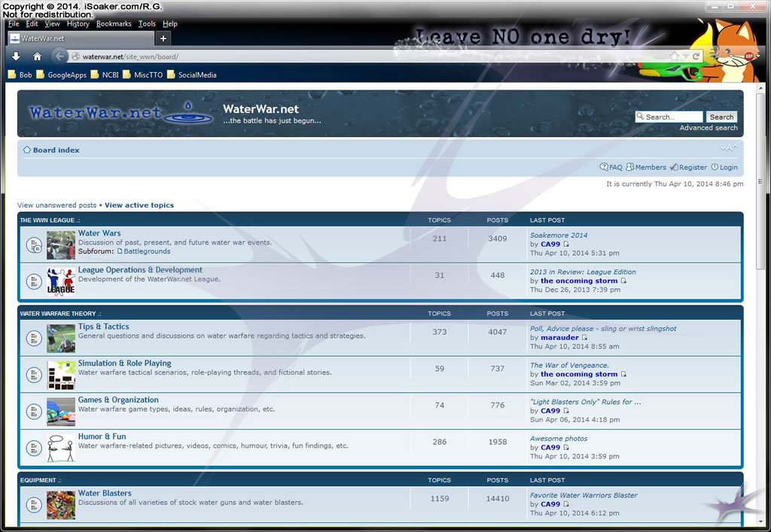The height and width of the screenshot is (532, 771).
Task: Open the File menu
Action: [14, 23]
